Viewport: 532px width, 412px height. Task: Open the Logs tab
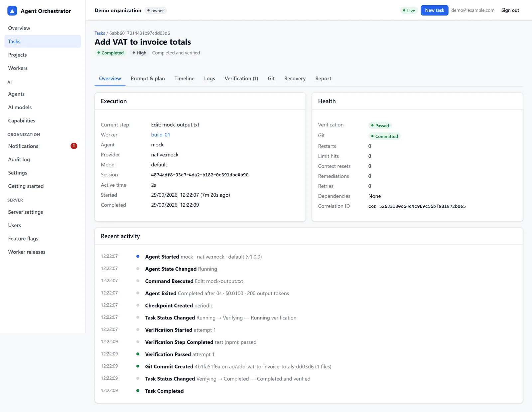[209, 79]
